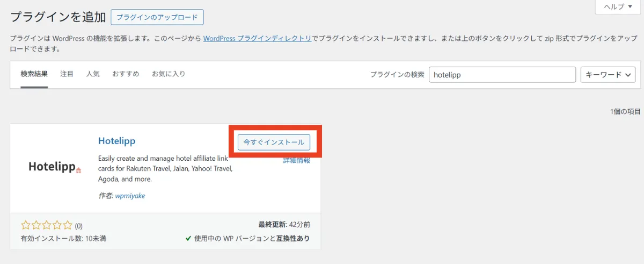Click 今すぐインストール for Hotelipp

274,142
